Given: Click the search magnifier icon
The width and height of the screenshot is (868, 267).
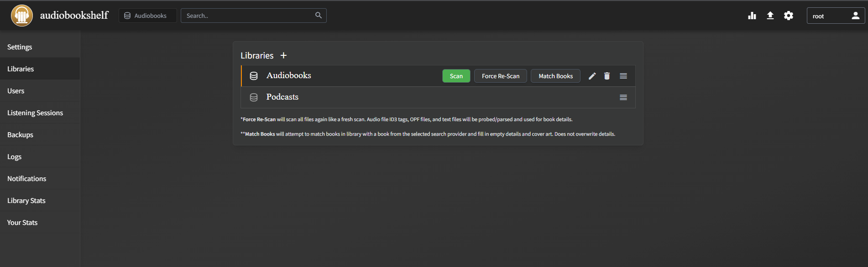Looking at the screenshot, I should [x=319, y=16].
